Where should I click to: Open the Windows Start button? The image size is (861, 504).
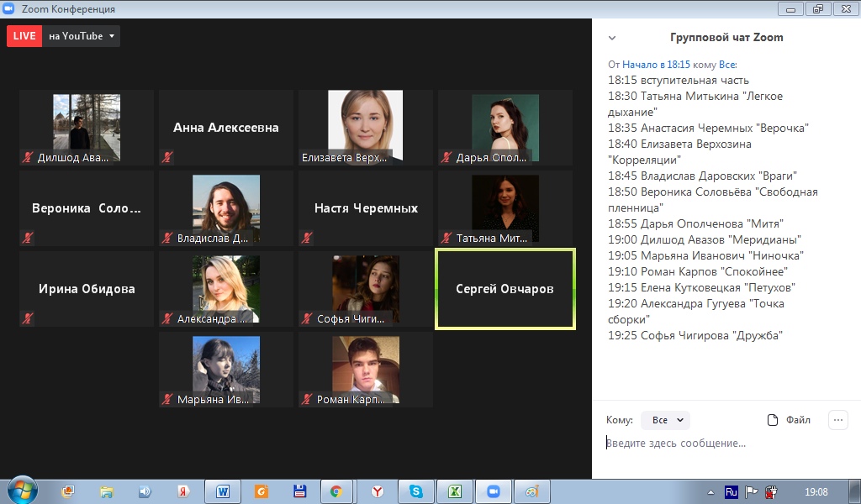23,491
